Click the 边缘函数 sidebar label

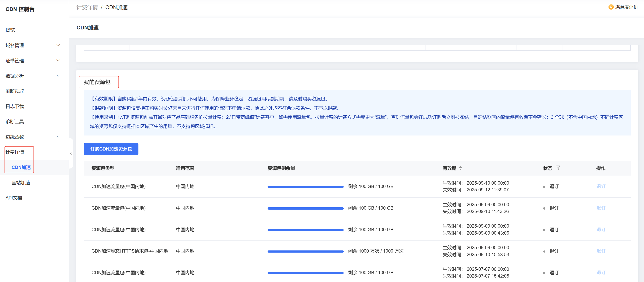(x=15, y=137)
